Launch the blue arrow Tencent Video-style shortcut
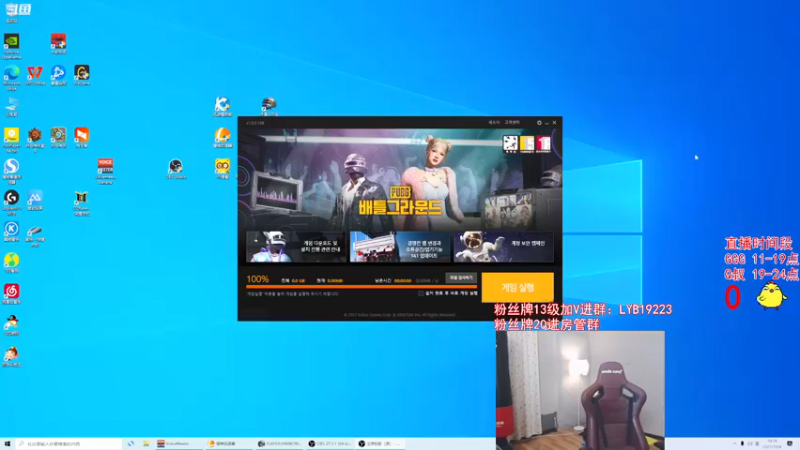The width and height of the screenshot is (800, 450). [58, 76]
